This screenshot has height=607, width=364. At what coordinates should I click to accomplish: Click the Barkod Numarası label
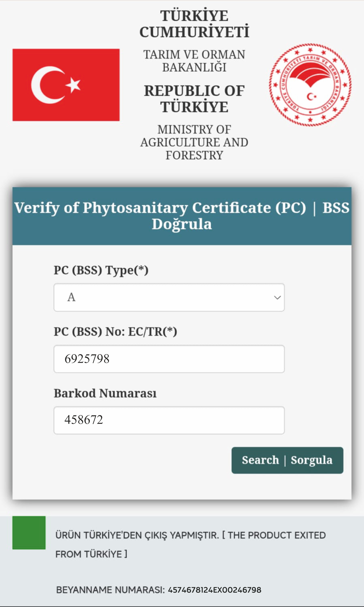(x=105, y=393)
